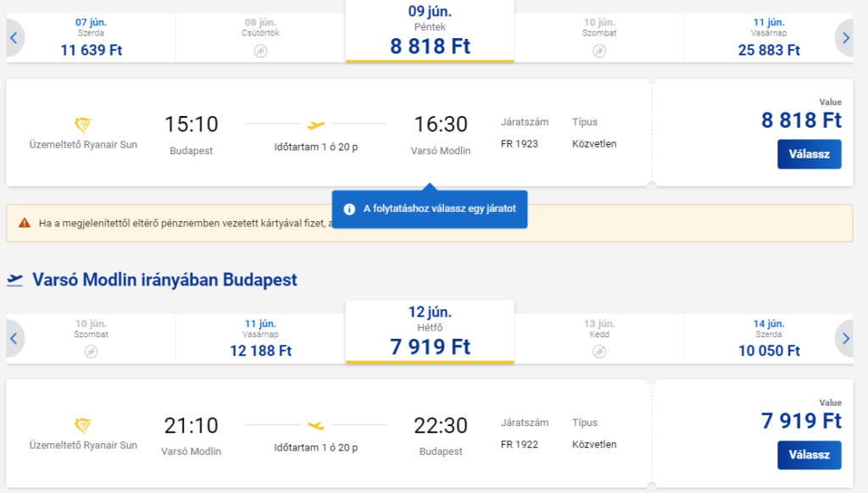868x493 pixels.
Task: Show later return dates with right arrow
Action: (845, 339)
